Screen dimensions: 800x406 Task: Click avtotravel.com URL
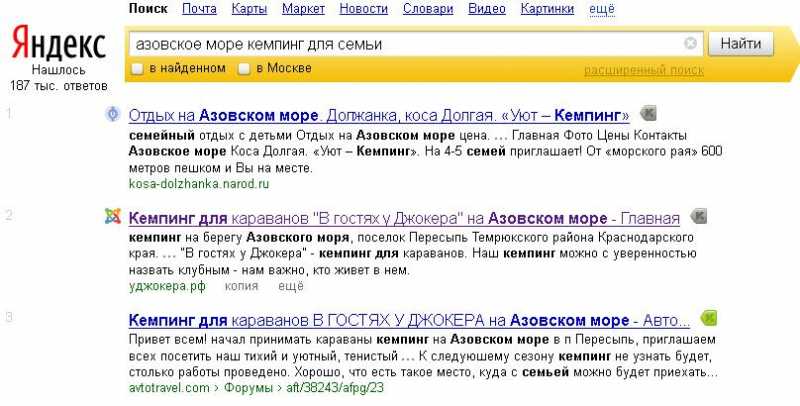[x=169, y=388]
